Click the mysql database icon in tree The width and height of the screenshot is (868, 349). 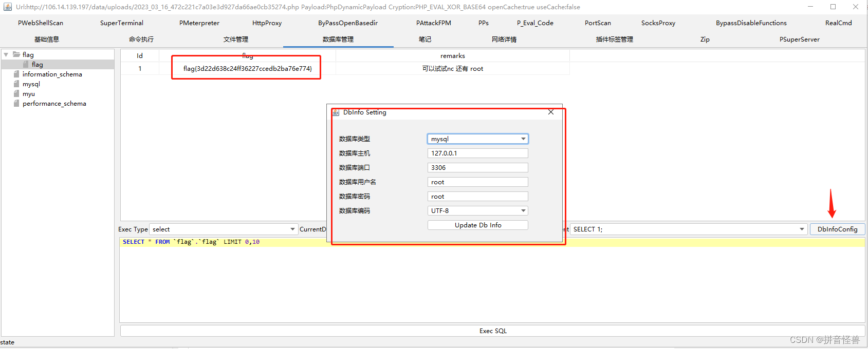[x=16, y=84]
